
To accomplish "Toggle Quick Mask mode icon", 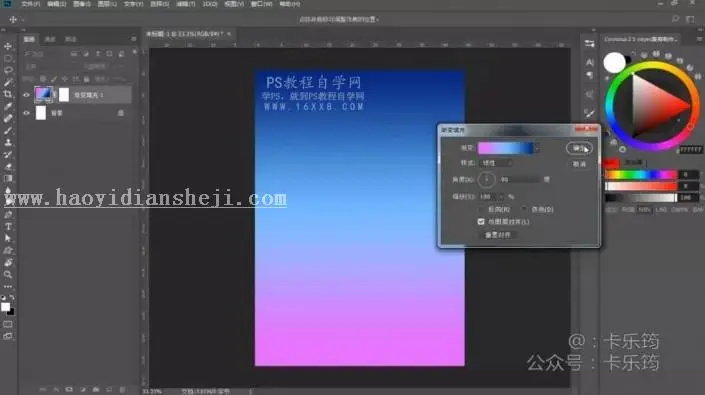I will click(8, 324).
